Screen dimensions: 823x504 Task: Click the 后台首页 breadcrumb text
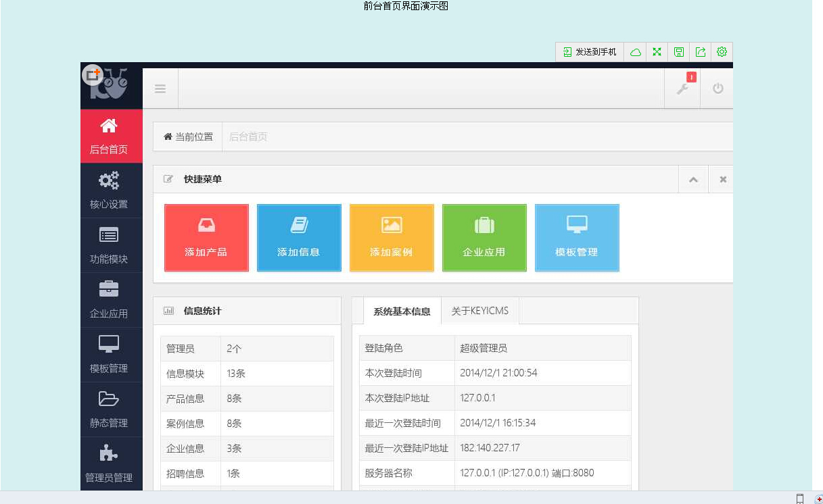pyautogui.click(x=248, y=136)
